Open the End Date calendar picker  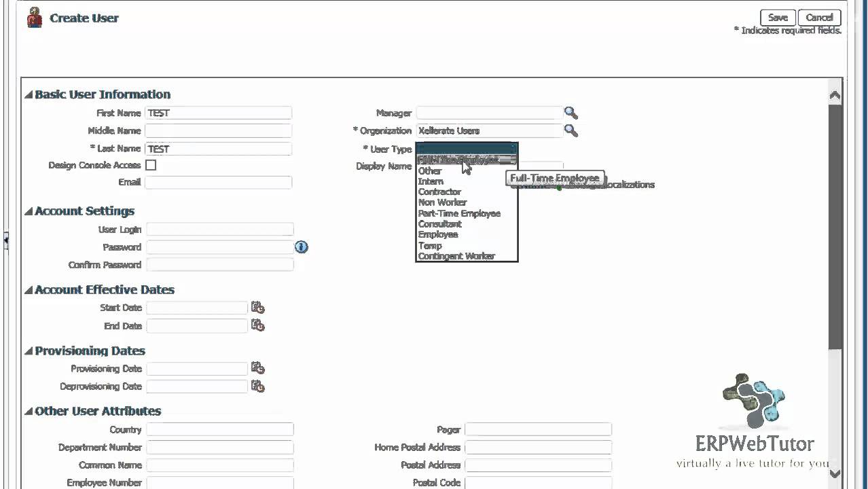coord(257,325)
